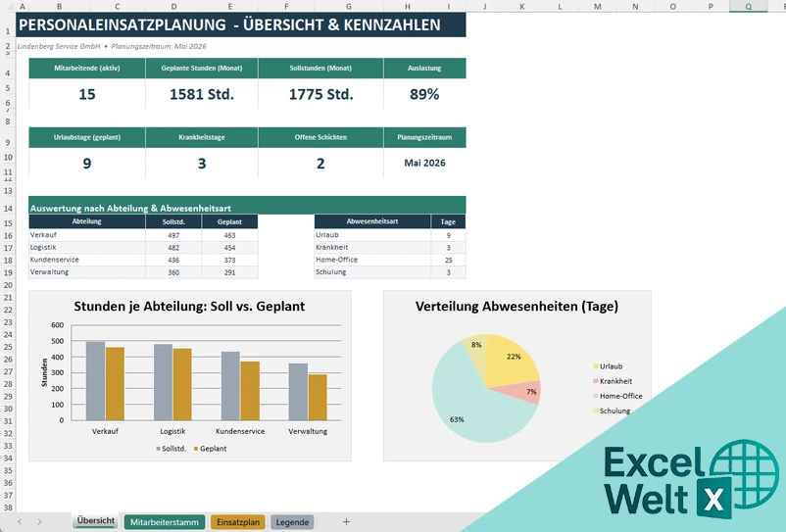Select the Urlaubstage (geplant) header cell
This screenshot has width=786, height=532.
tap(86, 137)
